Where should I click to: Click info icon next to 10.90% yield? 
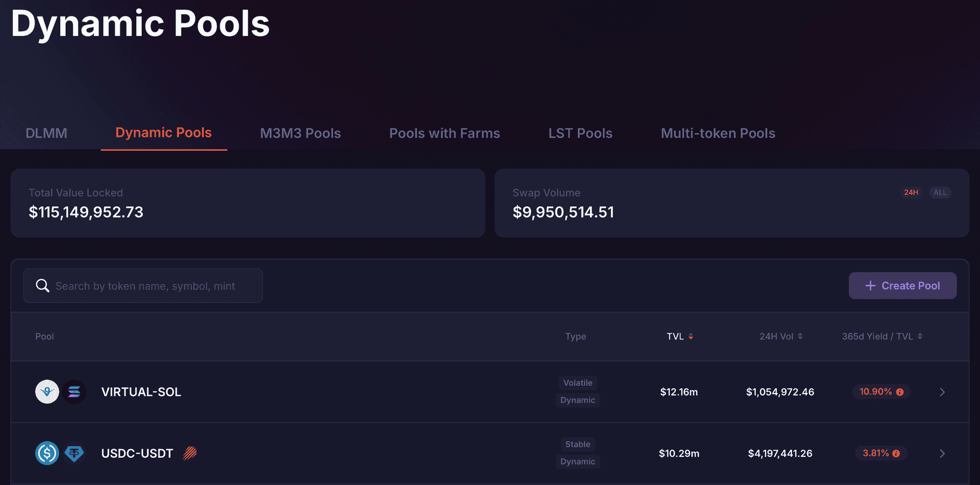900,392
